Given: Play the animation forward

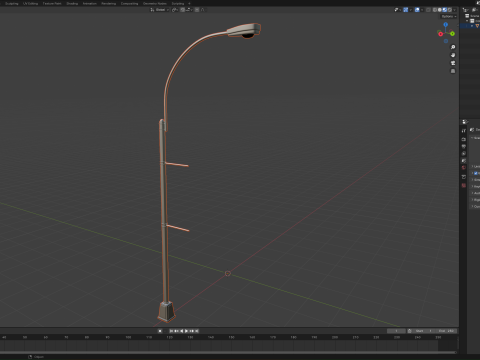Looking at the screenshot, I should 186,331.
